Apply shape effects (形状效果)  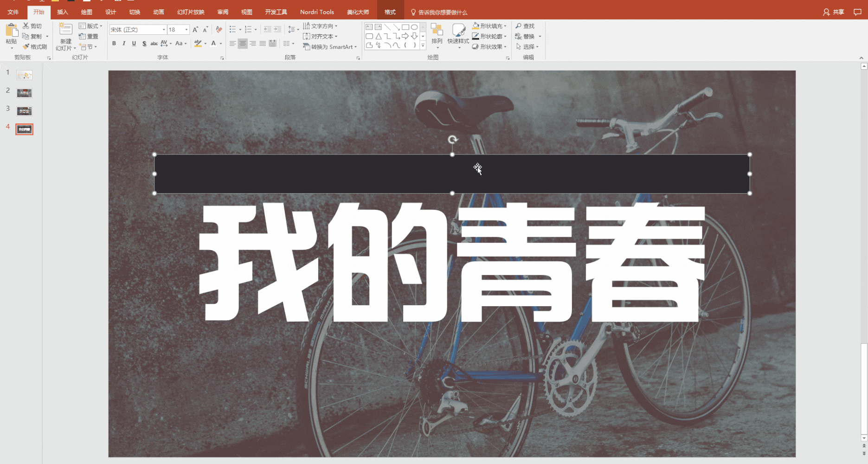tap(489, 46)
